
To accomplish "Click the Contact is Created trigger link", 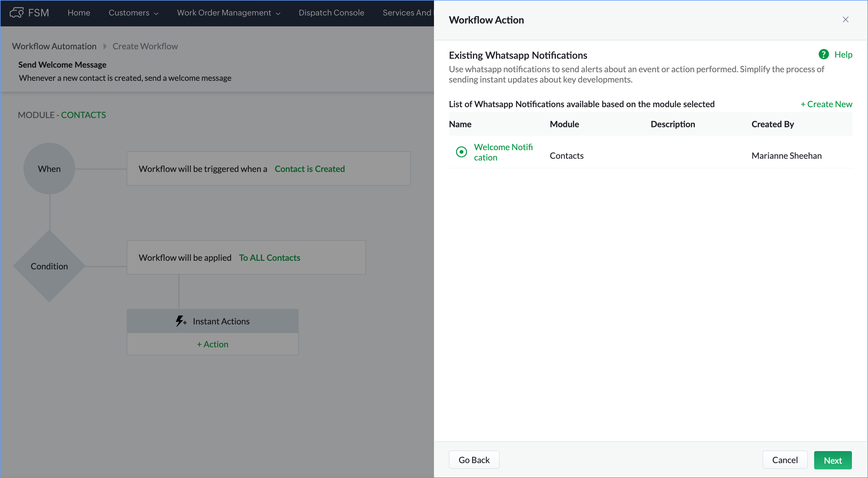I will click(x=309, y=169).
